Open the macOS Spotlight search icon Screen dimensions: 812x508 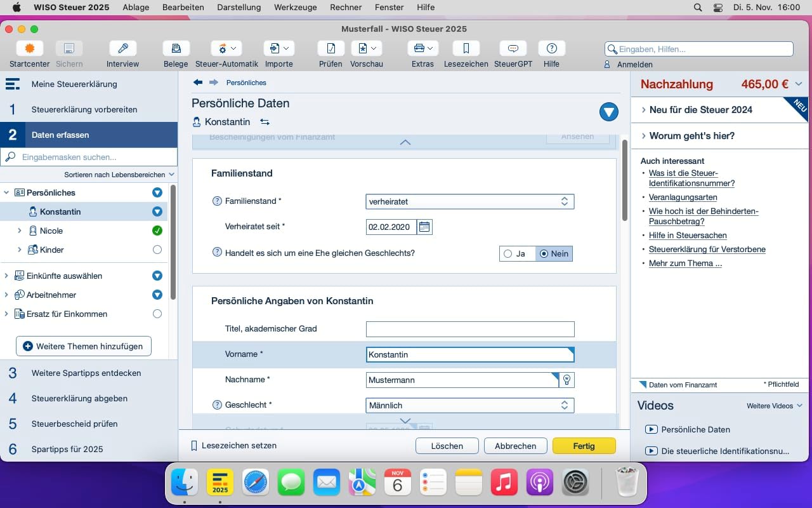(x=698, y=8)
